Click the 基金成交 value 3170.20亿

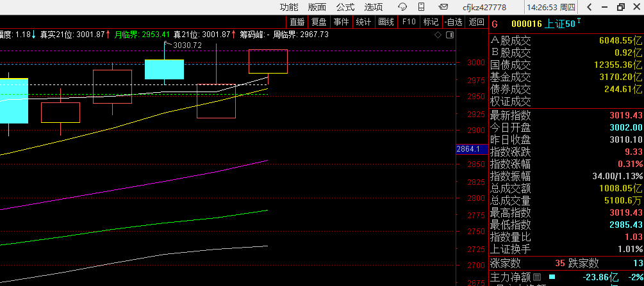[620, 77]
